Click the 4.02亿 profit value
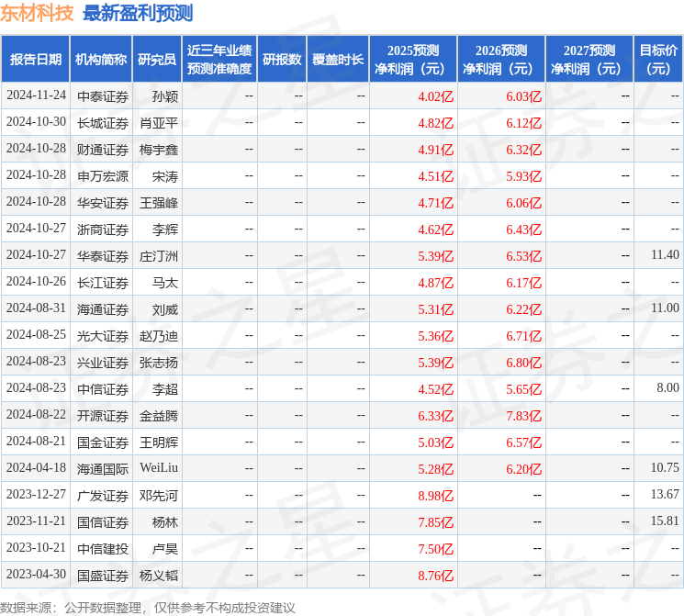 tap(436, 96)
